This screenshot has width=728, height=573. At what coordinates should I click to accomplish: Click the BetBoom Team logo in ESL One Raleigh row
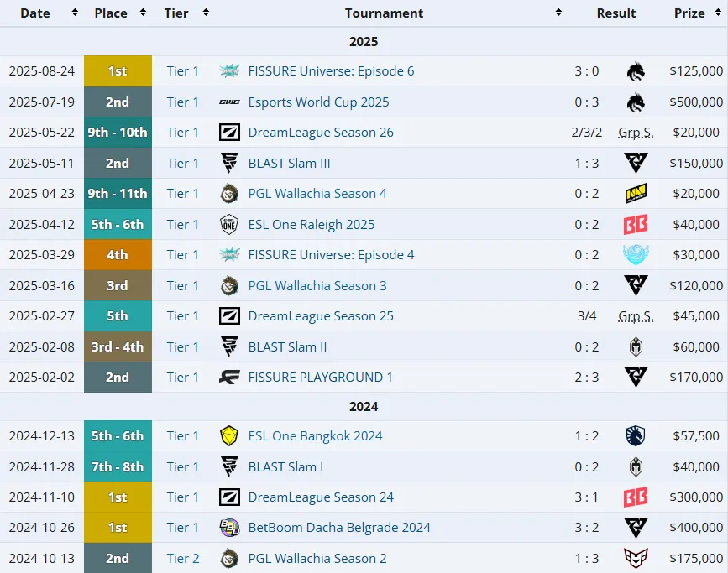(636, 225)
